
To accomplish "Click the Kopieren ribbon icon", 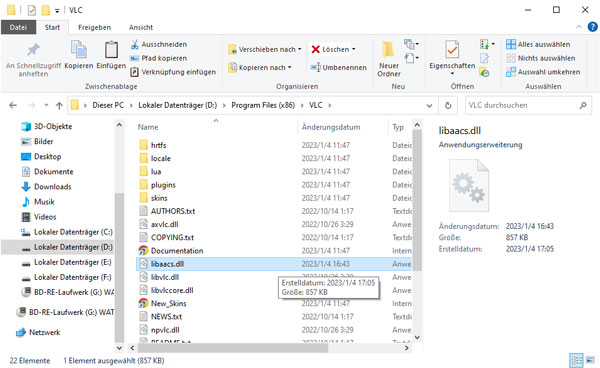I will pos(79,50).
